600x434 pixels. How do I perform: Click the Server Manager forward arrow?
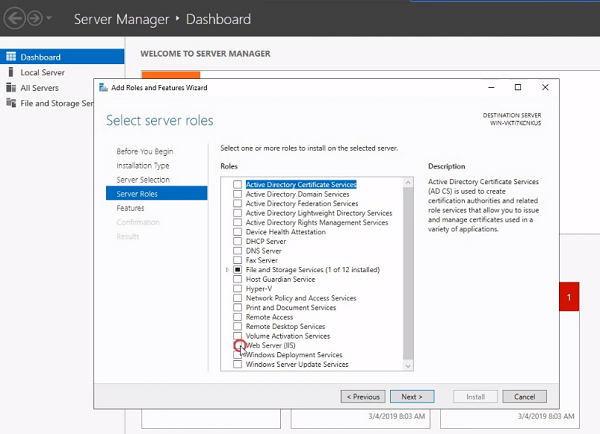click(x=35, y=18)
